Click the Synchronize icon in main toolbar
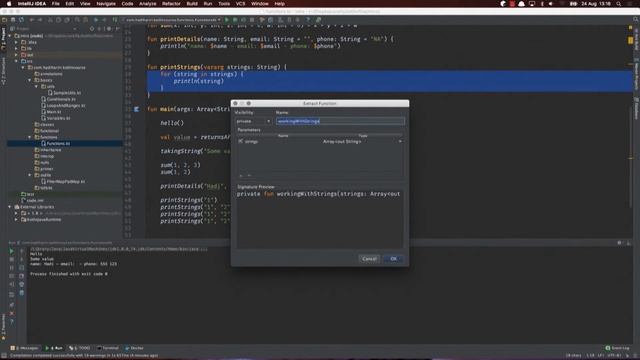640x360 pixels. (21, 20)
